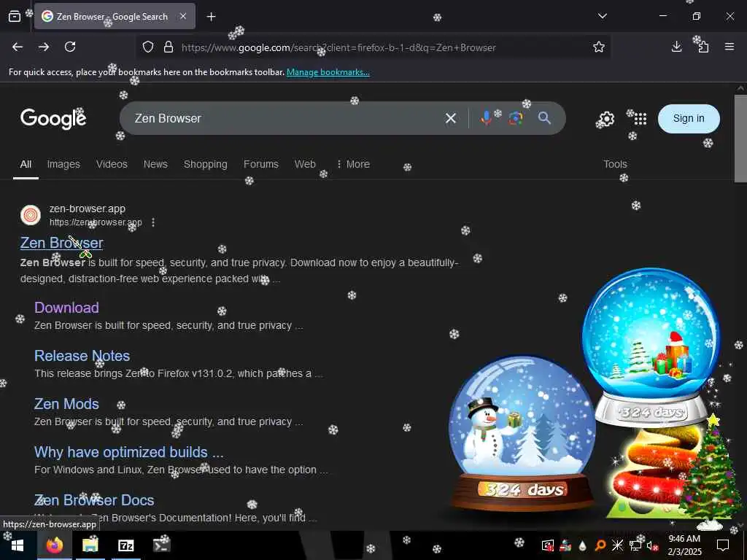This screenshot has width=747, height=560.
Task: Open 7-Zip from the taskbar
Action: click(125, 545)
